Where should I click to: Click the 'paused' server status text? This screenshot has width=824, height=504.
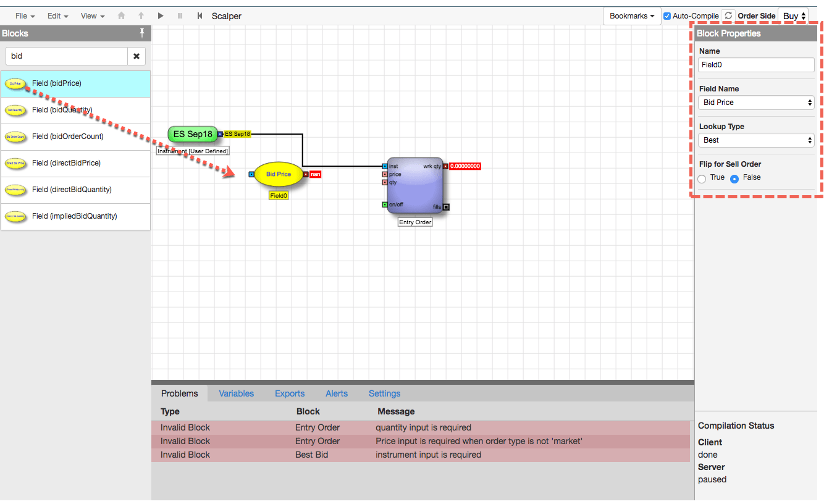point(712,479)
